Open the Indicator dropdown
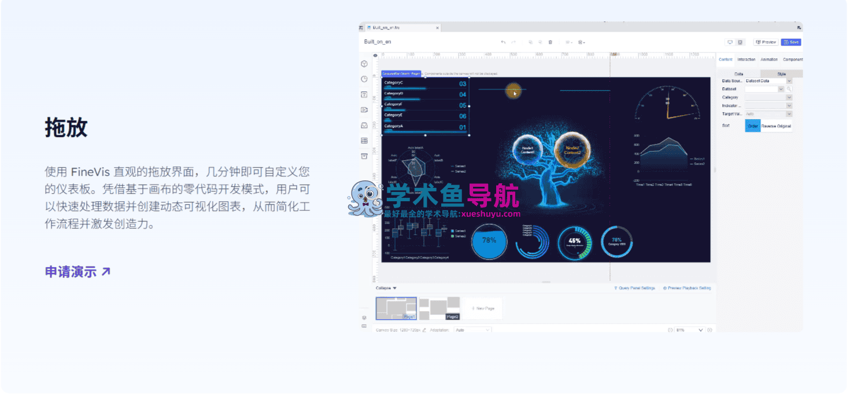 tap(769, 106)
